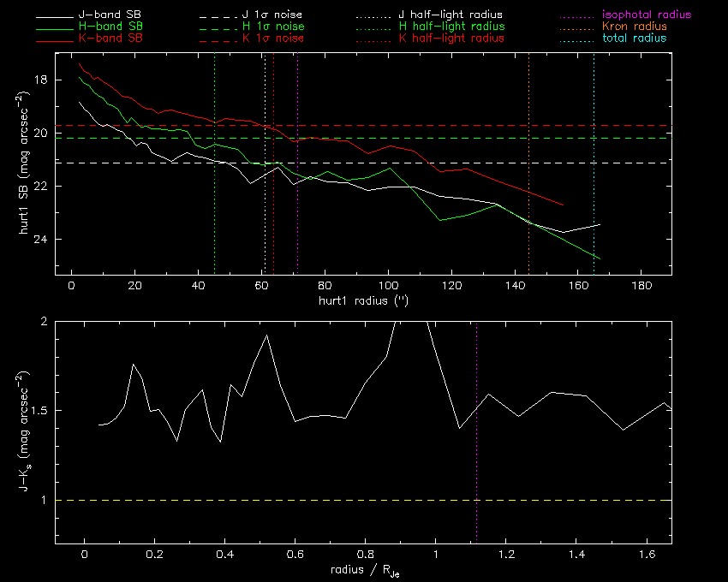Viewport: 728px width, 582px height.
Task: Click the J half-light radius legend label
Action: pos(451,15)
